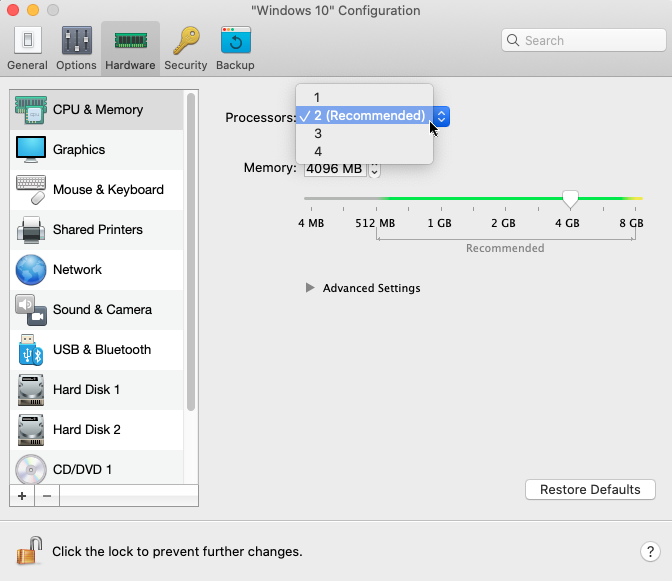Click the memory slider thumb at 4 GB
This screenshot has width=672, height=581.
point(570,199)
